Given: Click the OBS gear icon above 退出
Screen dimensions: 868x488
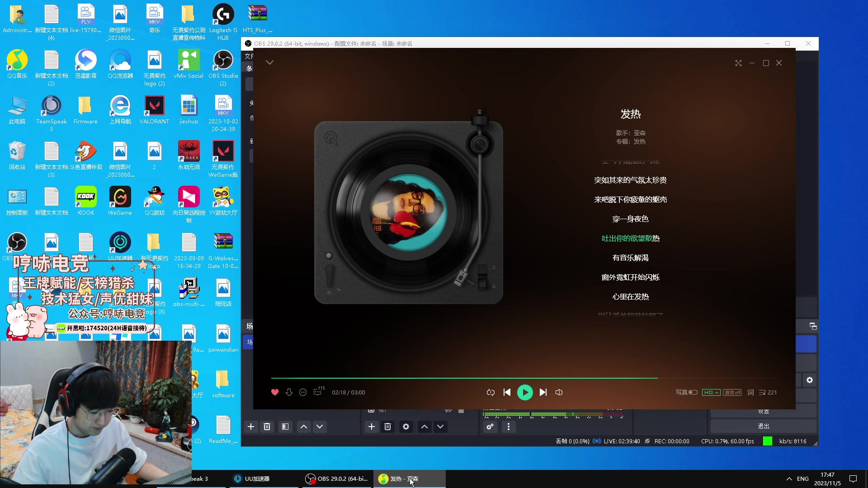Looking at the screenshot, I should coord(810,380).
